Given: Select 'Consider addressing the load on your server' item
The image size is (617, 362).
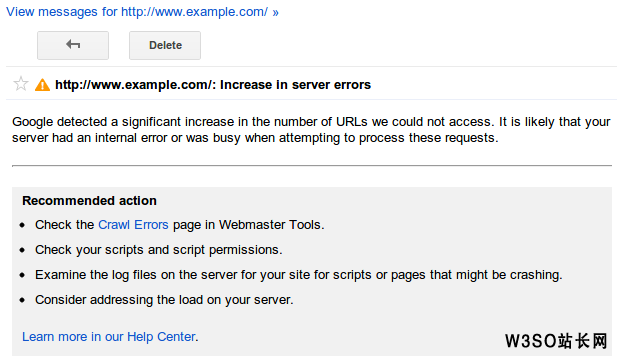Looking at the screenshot, I should point(164,300).
